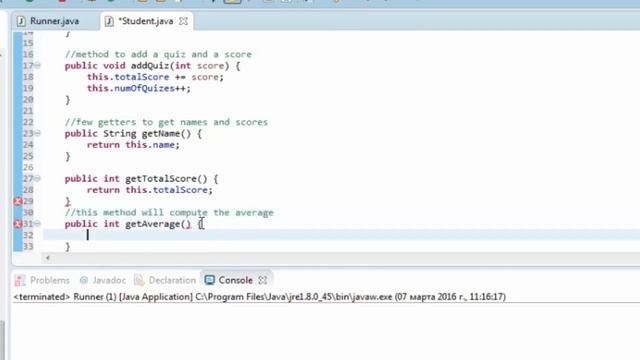The height and width of the screenshot is (360, 640).
Task: Collapse the addQuiz method at line 17
Action: [38, 65]
